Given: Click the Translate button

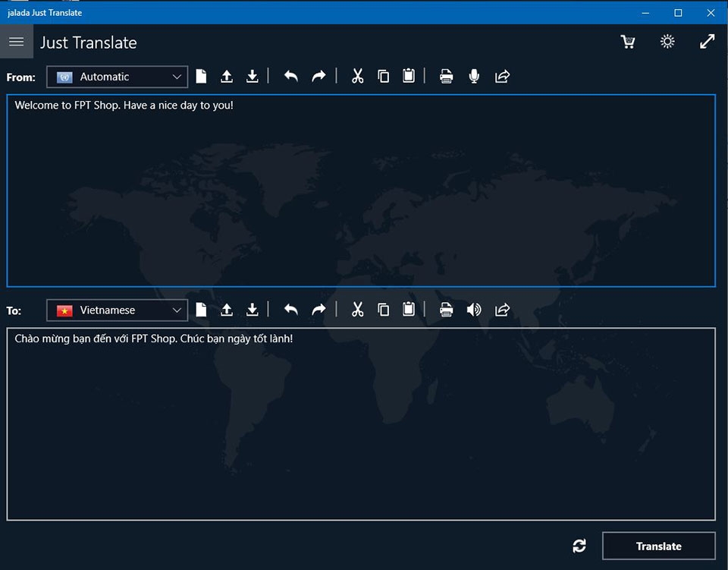Looking at the screenshot, I should point(658,546).
